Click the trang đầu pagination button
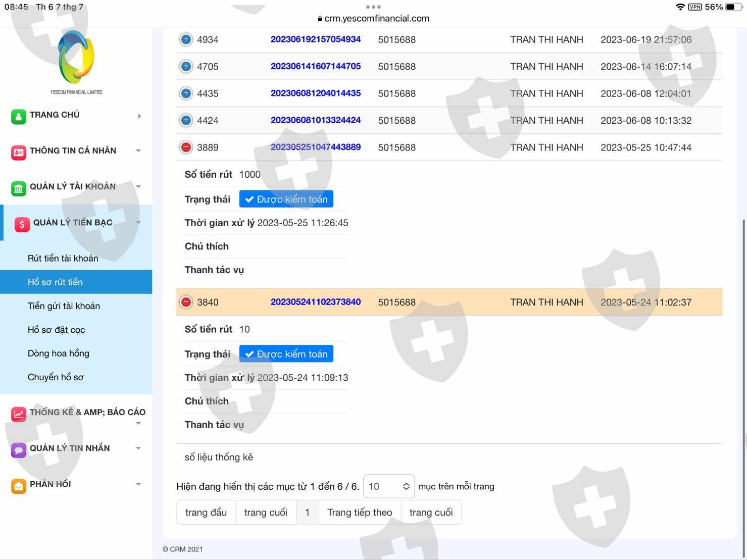 click(x=206, y=513)
